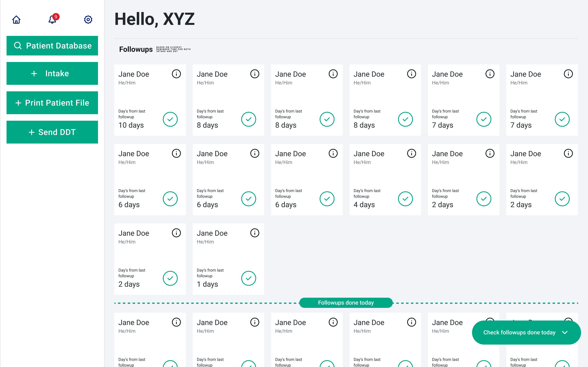Image resolution: width=588 pixels, height=367 pixels.
Task: Open the info icon on the 4 days card
Action: tap(411, 153)
